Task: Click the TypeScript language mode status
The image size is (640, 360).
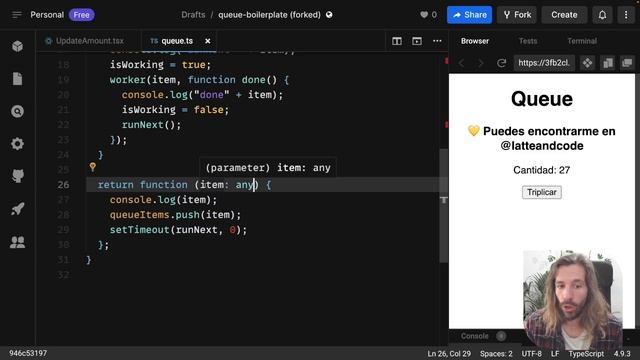Action: click(586, 353)
